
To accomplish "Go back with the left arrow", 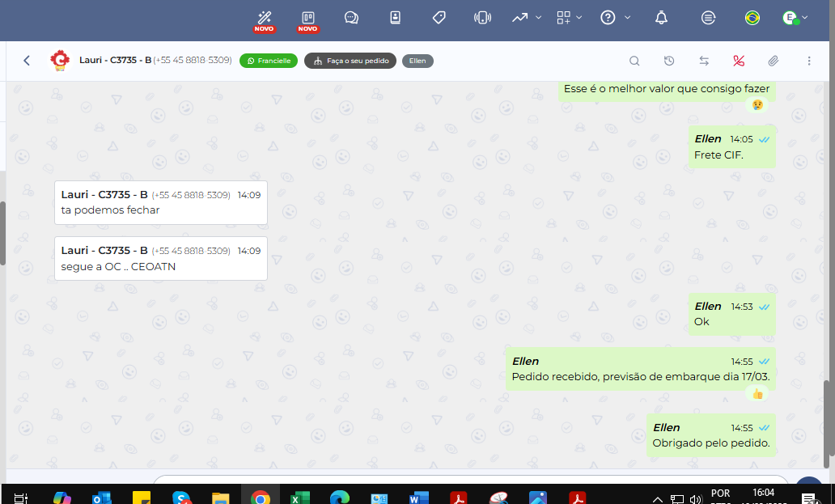I will pos(27,61).
